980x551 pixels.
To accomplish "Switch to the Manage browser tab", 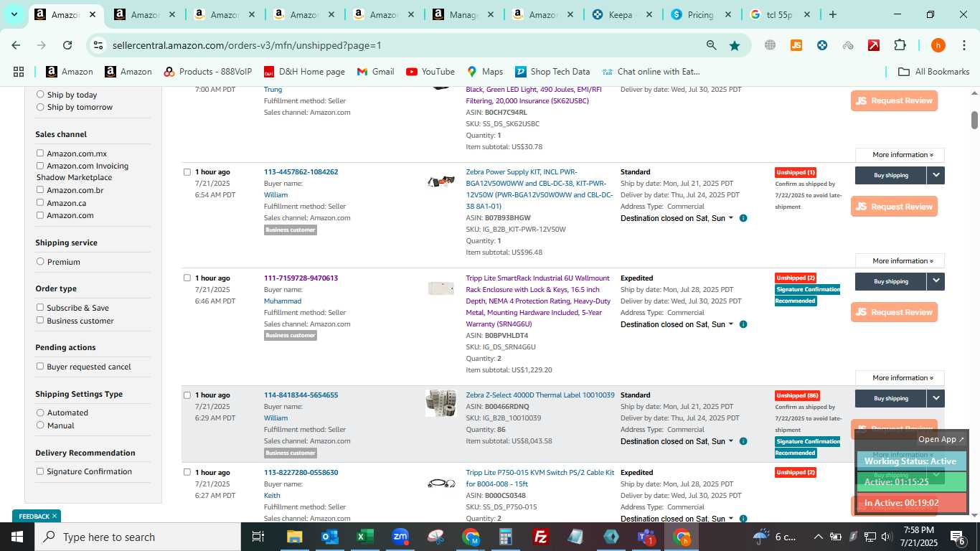I will tap(463, 14).
